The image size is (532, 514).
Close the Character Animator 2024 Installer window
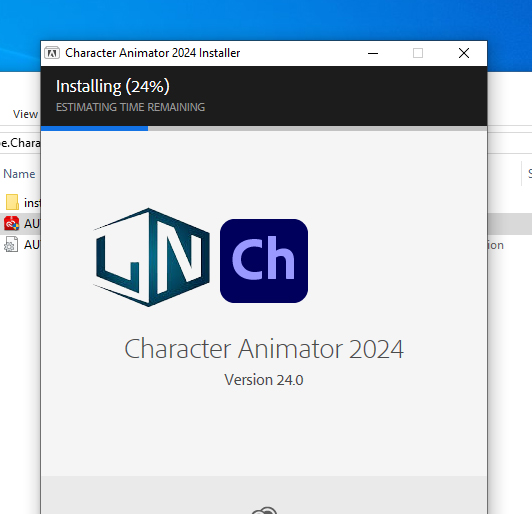point(464,53)
